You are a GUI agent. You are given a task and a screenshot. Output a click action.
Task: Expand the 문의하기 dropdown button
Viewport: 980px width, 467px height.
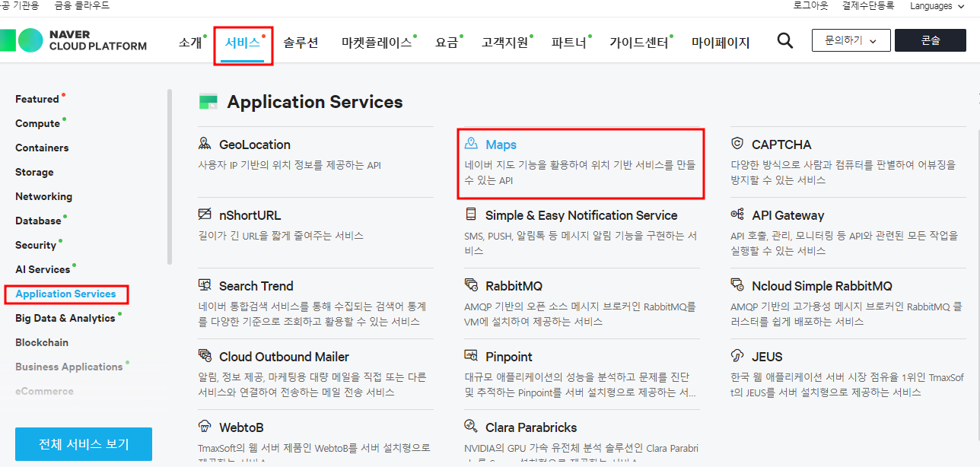[x=851, y=40]
